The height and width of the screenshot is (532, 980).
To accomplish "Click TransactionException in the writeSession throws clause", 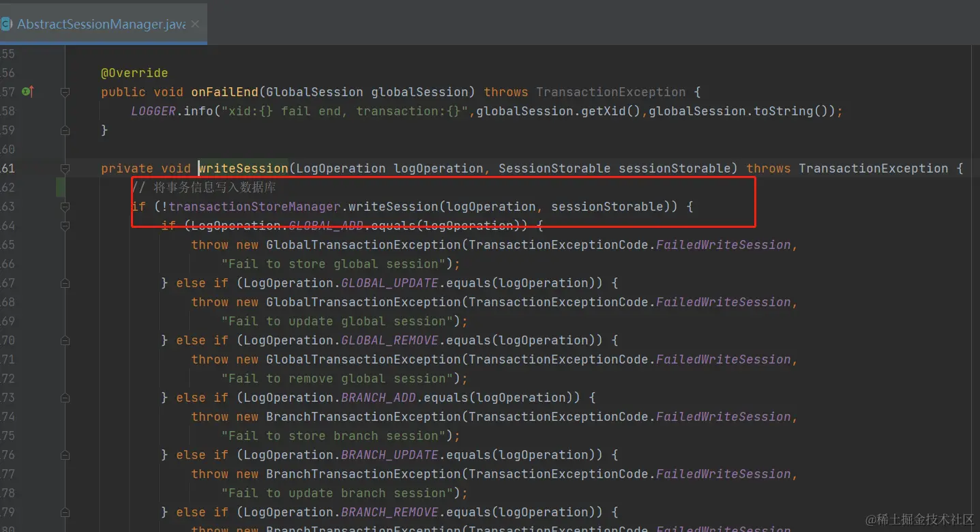I will (874, 168).
